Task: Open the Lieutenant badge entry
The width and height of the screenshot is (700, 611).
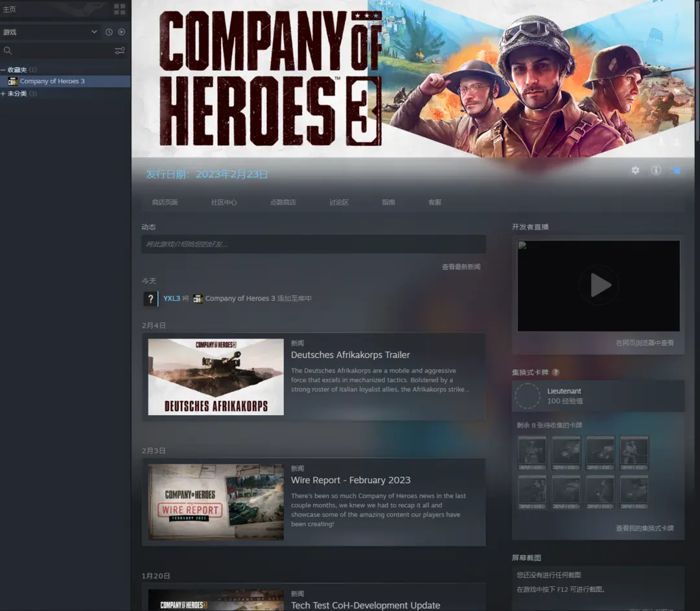Action: point(598,396)
